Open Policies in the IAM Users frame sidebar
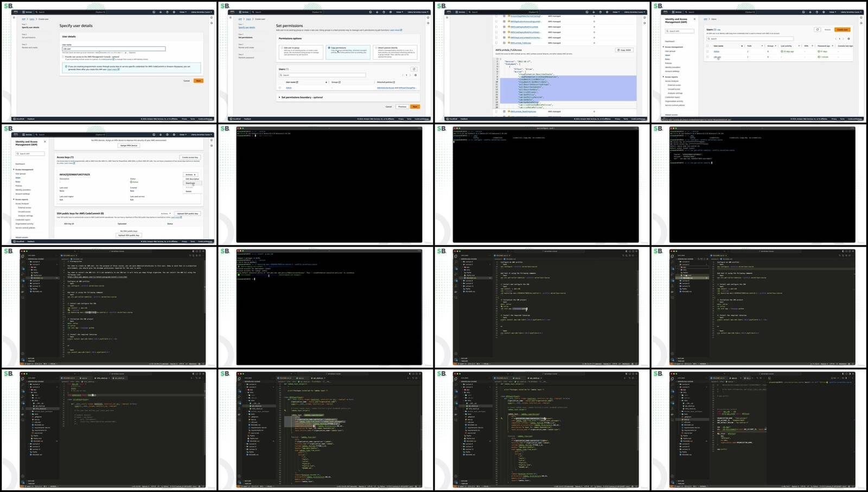 668,63
